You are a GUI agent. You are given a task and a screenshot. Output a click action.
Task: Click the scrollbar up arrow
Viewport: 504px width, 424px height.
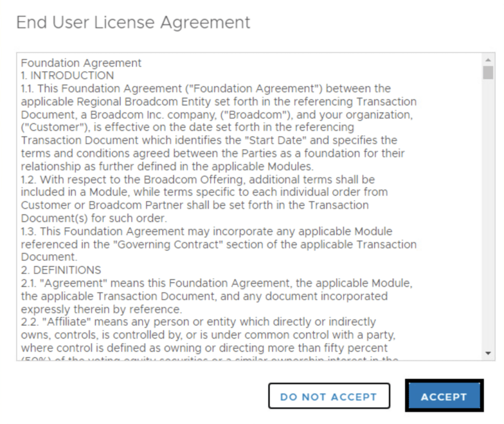point(488,59)
